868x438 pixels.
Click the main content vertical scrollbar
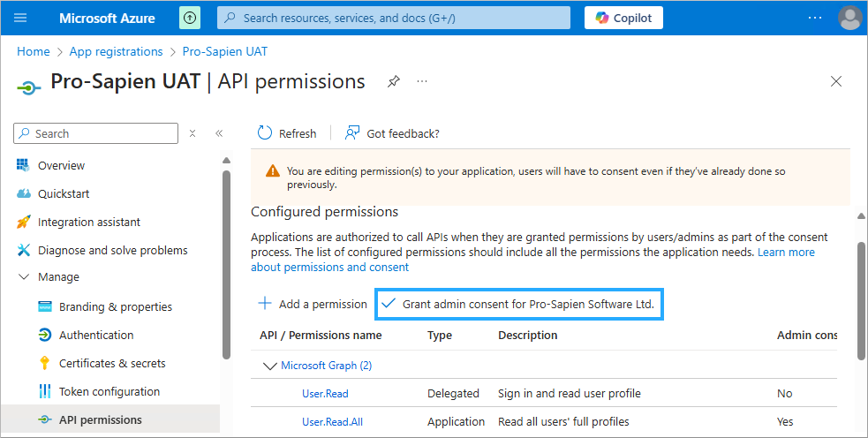tap(861, 300)
